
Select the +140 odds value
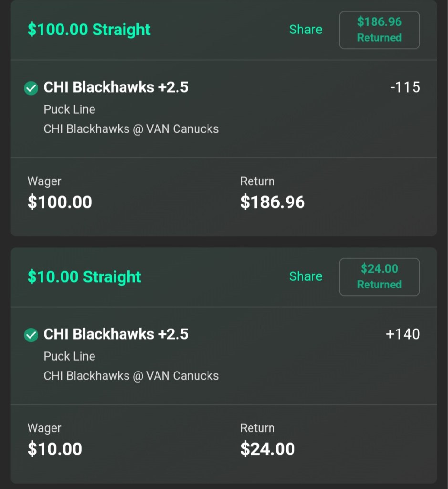tap(403, 334)
